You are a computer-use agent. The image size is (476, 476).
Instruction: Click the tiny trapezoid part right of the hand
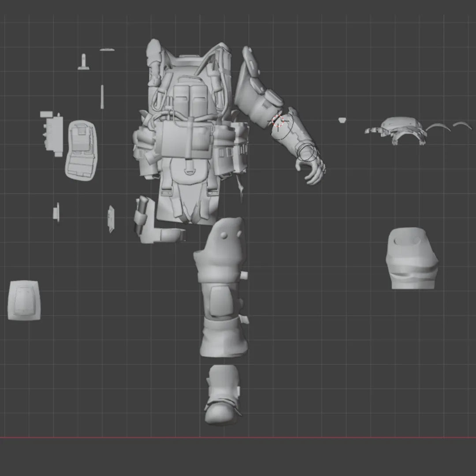click(343, 120)
